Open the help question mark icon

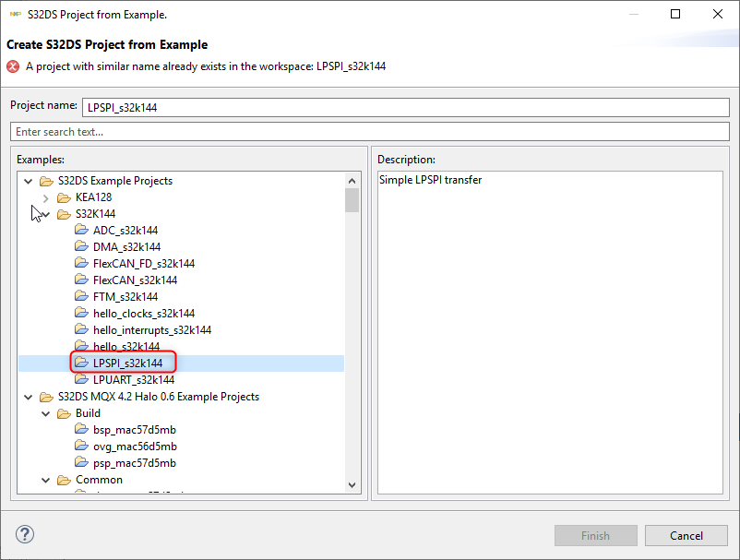(x=25, y=534)
